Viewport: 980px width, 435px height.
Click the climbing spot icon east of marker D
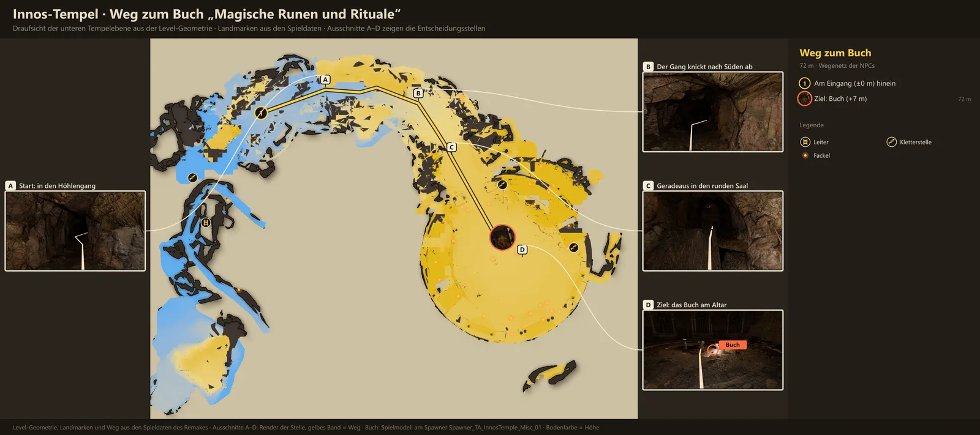[574, 247]
